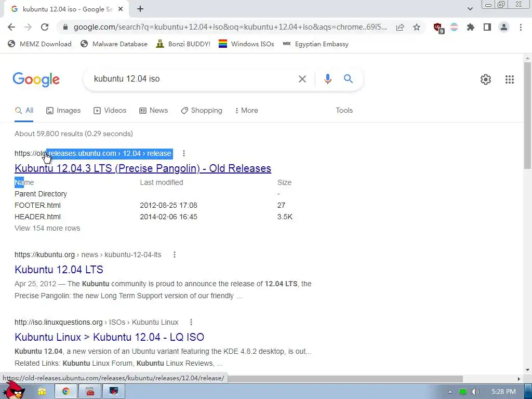Click the Parent Directory row text
The width and height of the screenshot is (532, 399).
point(41,194)
